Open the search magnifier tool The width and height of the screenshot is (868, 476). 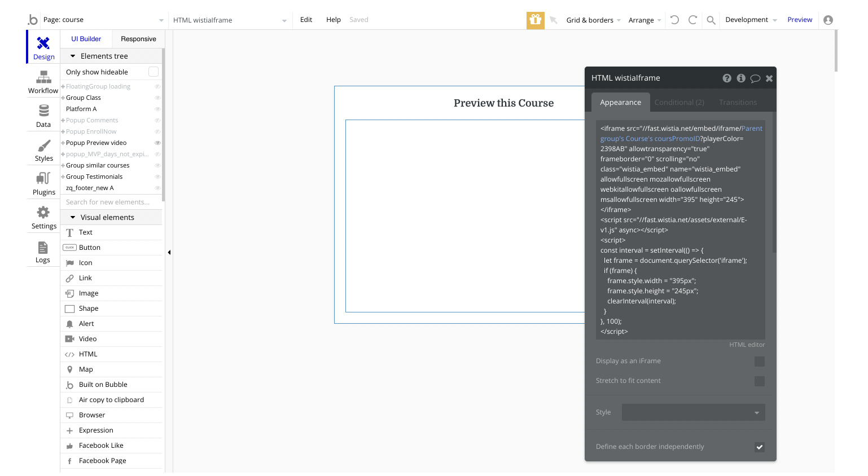[x=711, y=20]
